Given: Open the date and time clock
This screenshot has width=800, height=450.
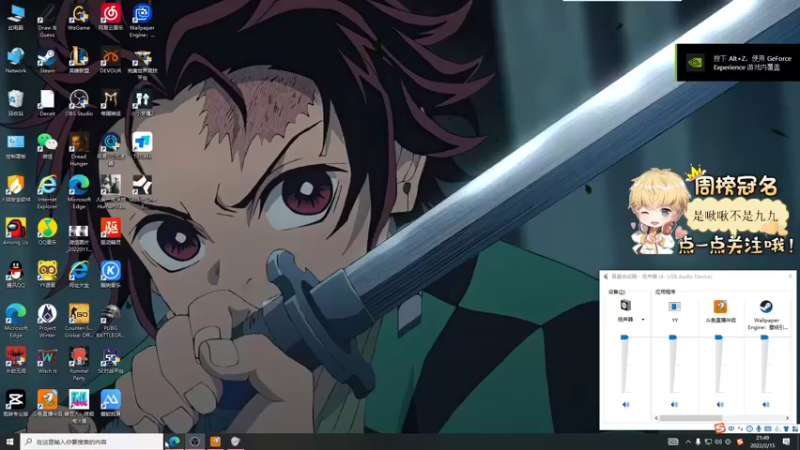Looking at the screenshot, I should (762, 442).
